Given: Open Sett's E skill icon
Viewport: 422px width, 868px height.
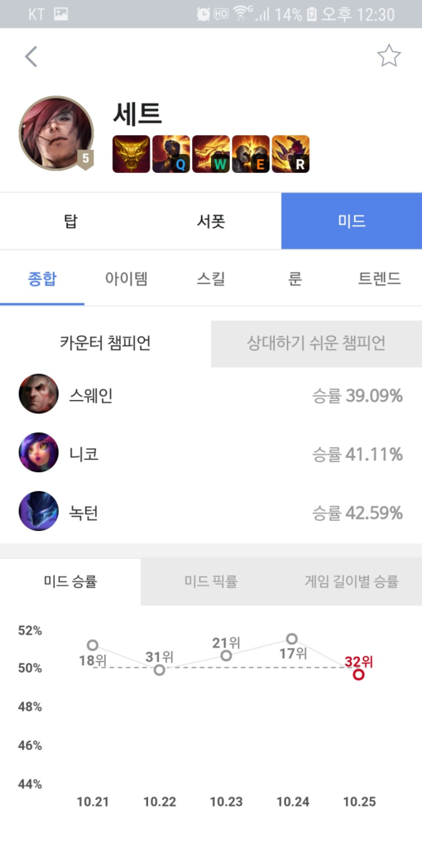Looking at the screenshot, I should pyautogui.click(x=251, y=154).
